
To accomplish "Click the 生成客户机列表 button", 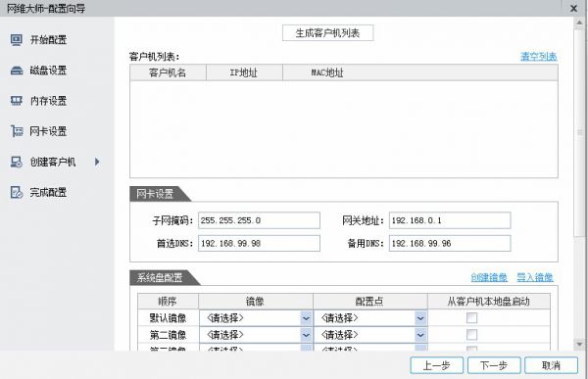I will (x=327, y=33).
